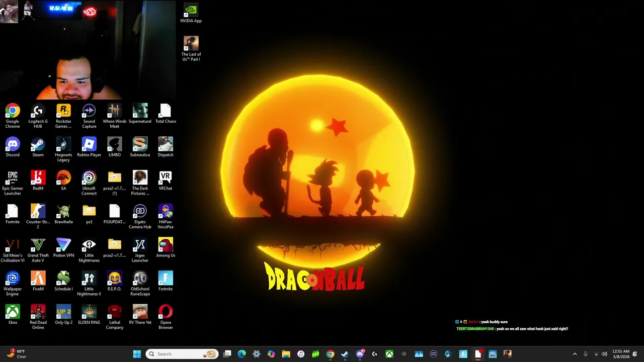Open Little Nightmares II shortcut
The height and width of the screenshot is (362, 644).
(89, 284)
